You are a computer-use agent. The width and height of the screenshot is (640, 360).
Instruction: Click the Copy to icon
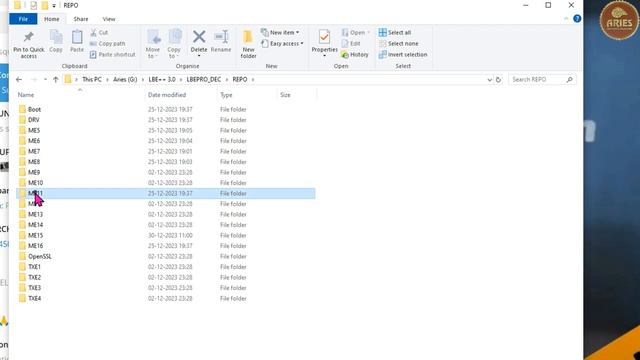point(175,37)
